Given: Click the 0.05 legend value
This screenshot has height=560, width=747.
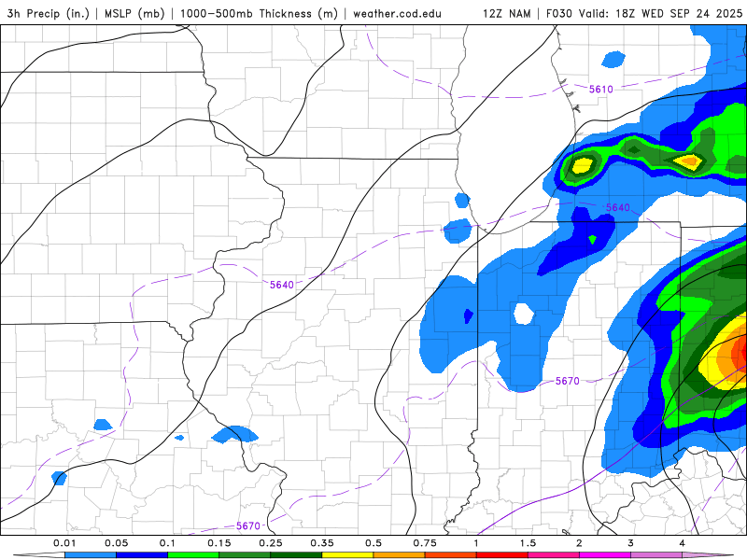Looking at the screenshot, I should pyautogui.click(x=116, y=543).
